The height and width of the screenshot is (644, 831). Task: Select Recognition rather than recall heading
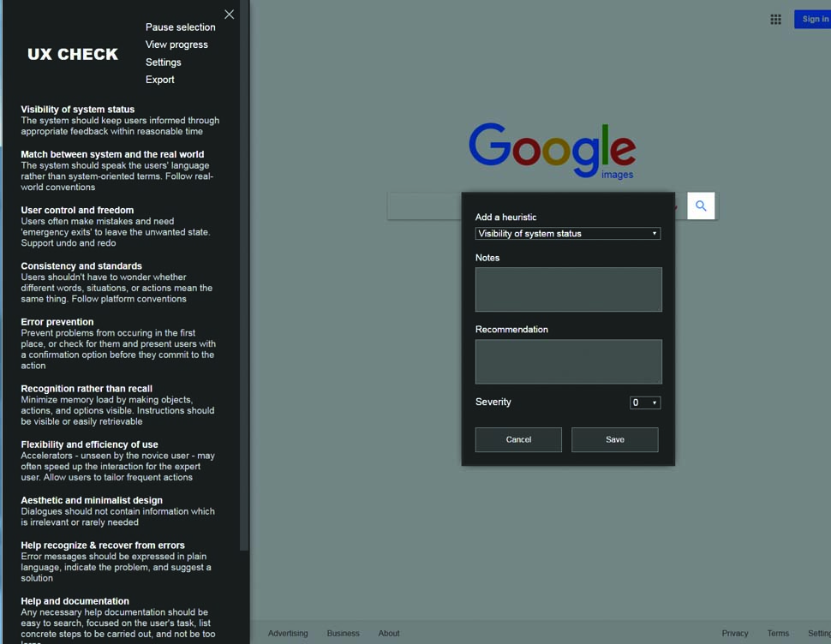pos(87,388)
